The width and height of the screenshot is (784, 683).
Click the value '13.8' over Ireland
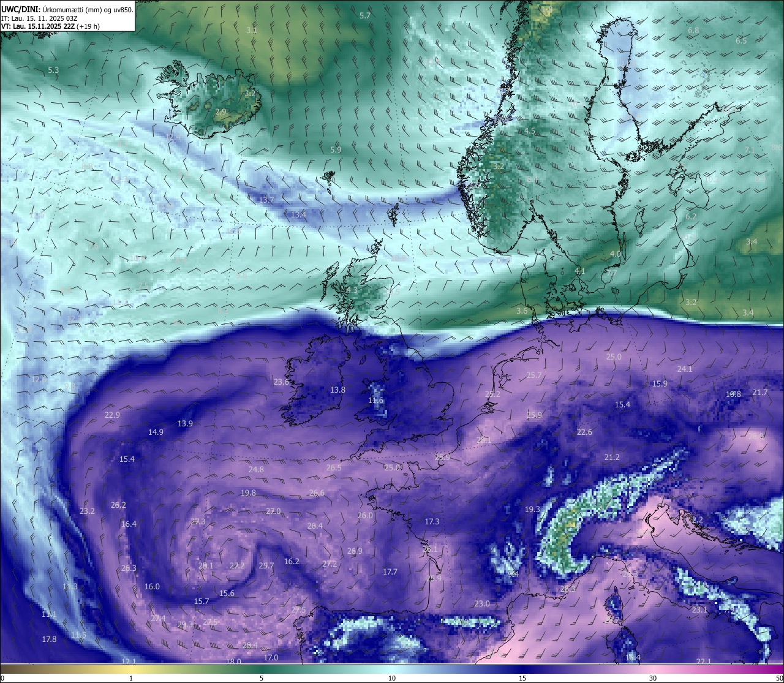click(x=337, y=390)
